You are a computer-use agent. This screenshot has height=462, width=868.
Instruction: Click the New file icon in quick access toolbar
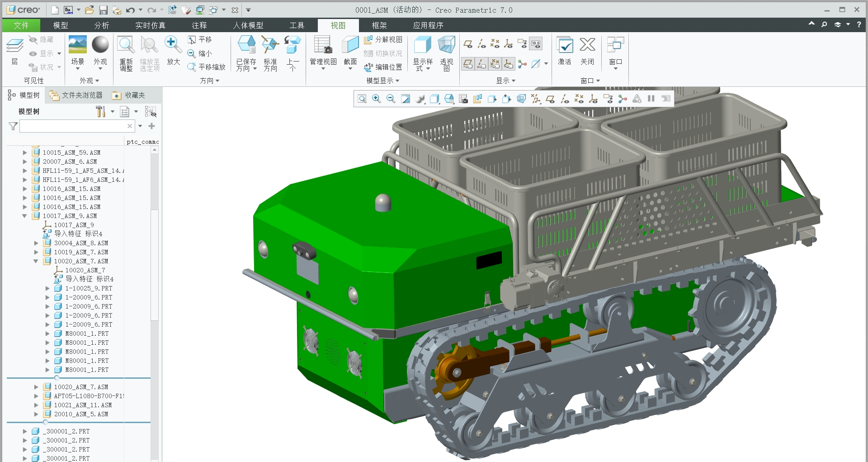pos(55,10)
